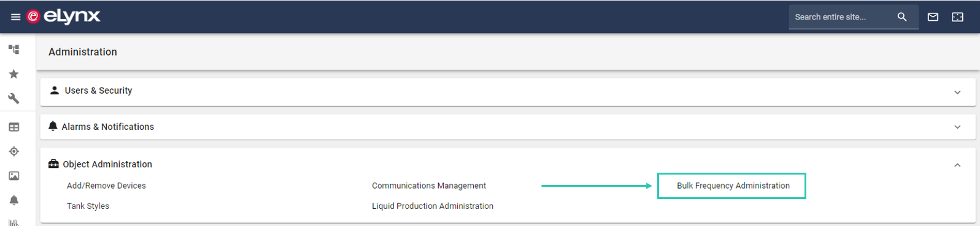Collapse the Object Administration section
Image resolution: width=980 pixels, height=226 pixels.
[957, 165]
